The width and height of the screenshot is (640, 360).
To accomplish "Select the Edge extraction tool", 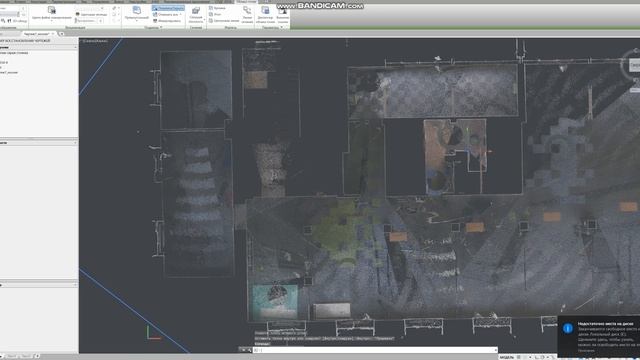I will 217,8.
